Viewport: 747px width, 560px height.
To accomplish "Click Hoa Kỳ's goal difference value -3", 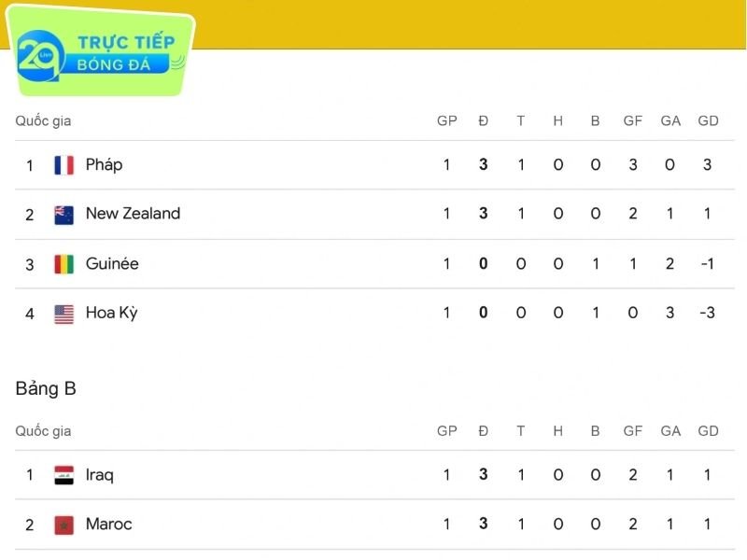I will tap(707, 314).
